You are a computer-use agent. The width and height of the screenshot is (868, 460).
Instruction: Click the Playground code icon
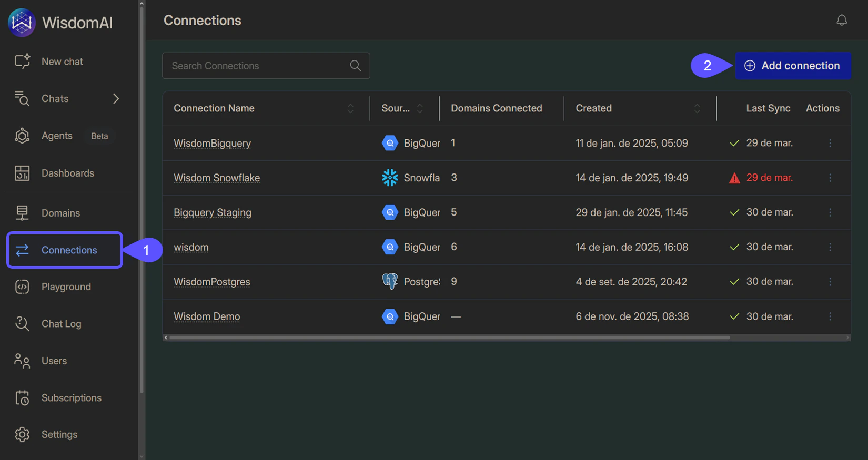[x=22, y=287]
